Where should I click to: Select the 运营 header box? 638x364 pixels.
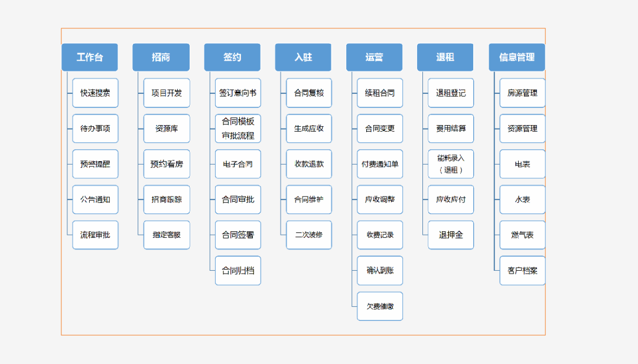tap(375, 57)
